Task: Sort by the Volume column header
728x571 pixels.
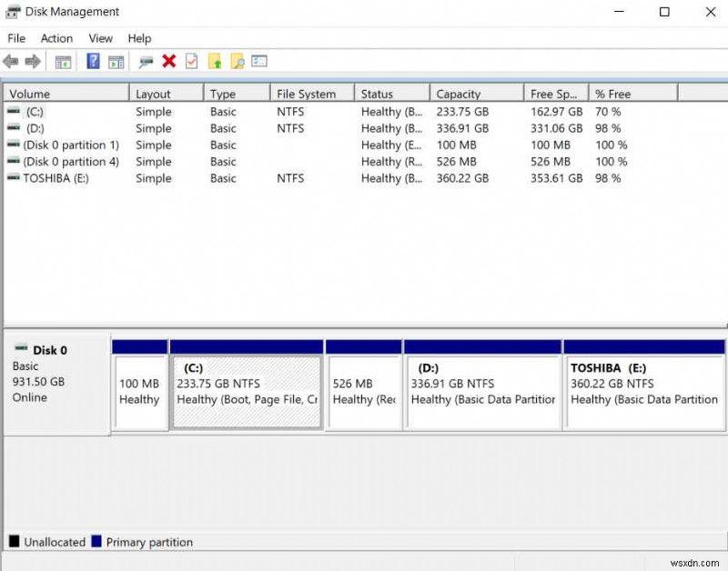Action: point(66,94)
